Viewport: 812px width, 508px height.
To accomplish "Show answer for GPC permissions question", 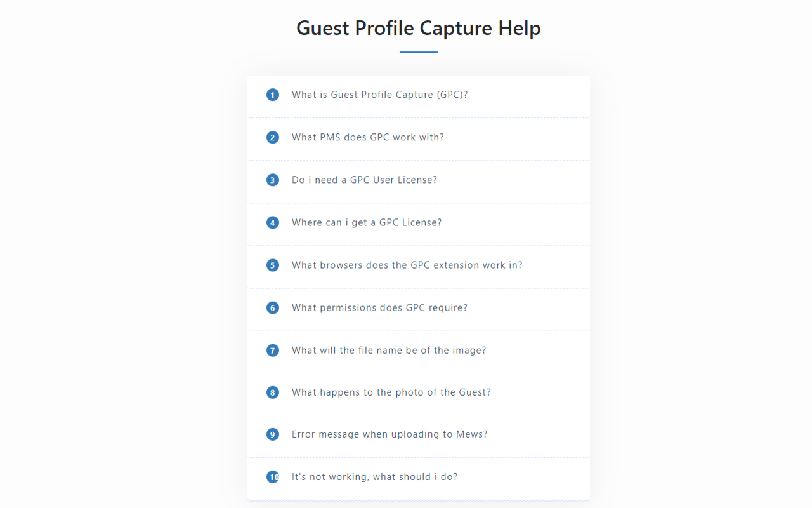I will (379, 308).
